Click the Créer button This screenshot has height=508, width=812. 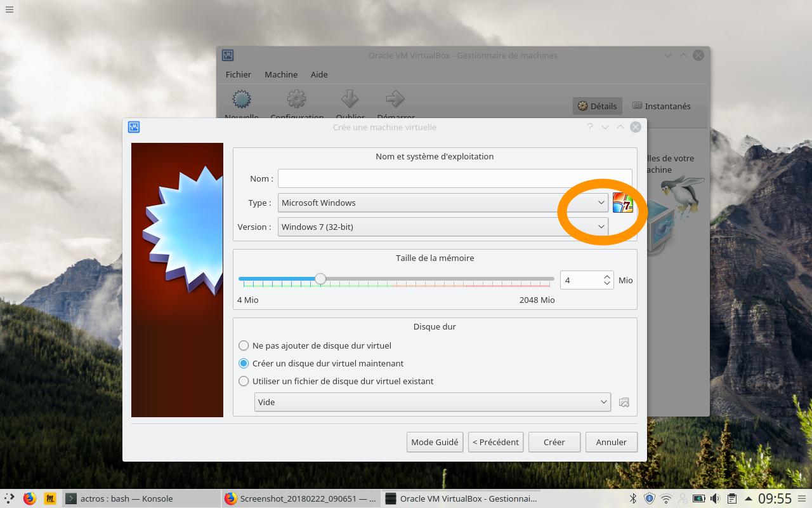click(x=554, y=442)
